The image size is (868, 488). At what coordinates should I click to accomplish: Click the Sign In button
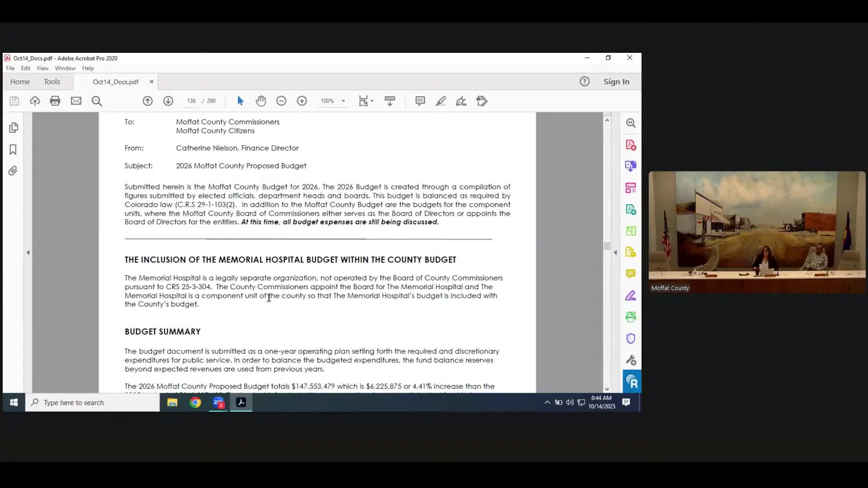click(616, 82)
